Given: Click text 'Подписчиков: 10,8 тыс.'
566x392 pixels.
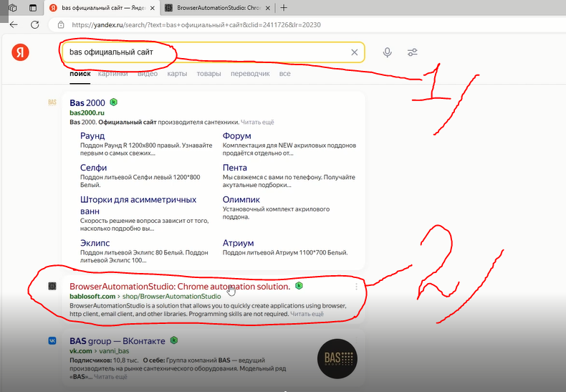Looking at the screenshot, I should pos(104,360).
